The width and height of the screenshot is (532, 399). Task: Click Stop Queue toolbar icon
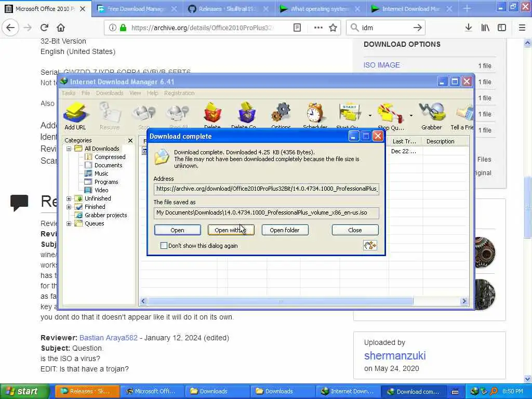pos(390,116)
